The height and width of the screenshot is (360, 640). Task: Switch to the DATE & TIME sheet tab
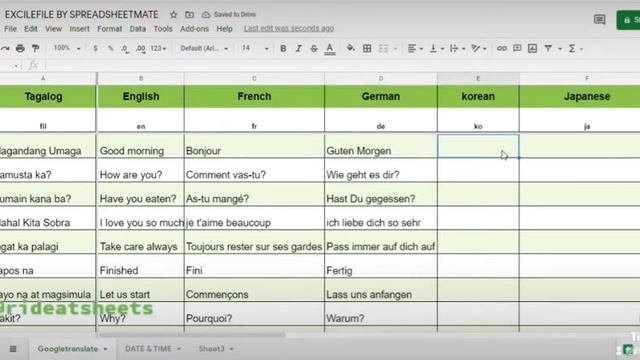tap(148, 349)
